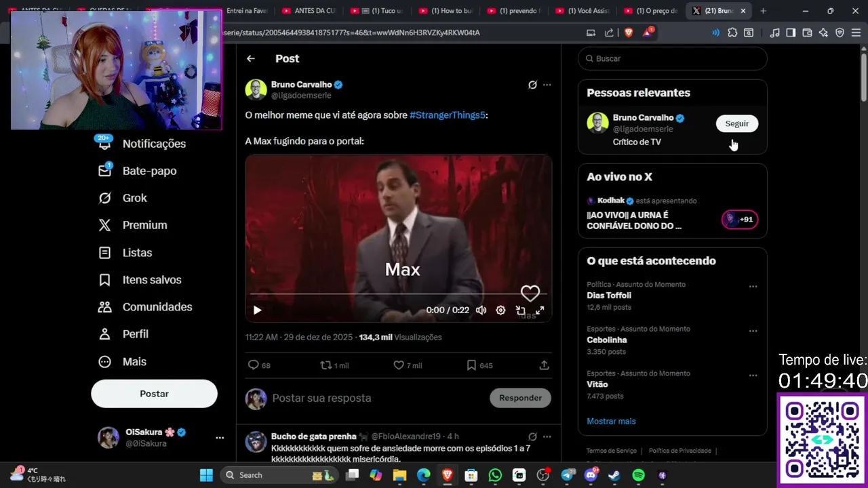This screenshot has width=868, height=488.
Task: Open Spotify from the taskbar
Action: (638, 475)
